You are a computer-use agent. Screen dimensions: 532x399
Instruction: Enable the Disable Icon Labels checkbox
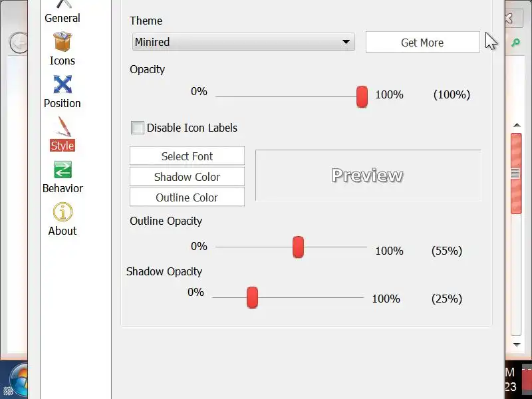138,128
